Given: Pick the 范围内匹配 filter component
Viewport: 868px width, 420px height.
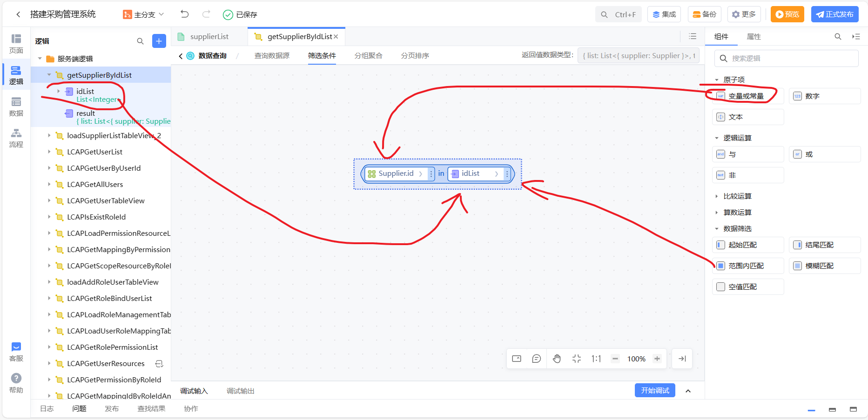Looking at the screenshot, I should tap(748, 266).
